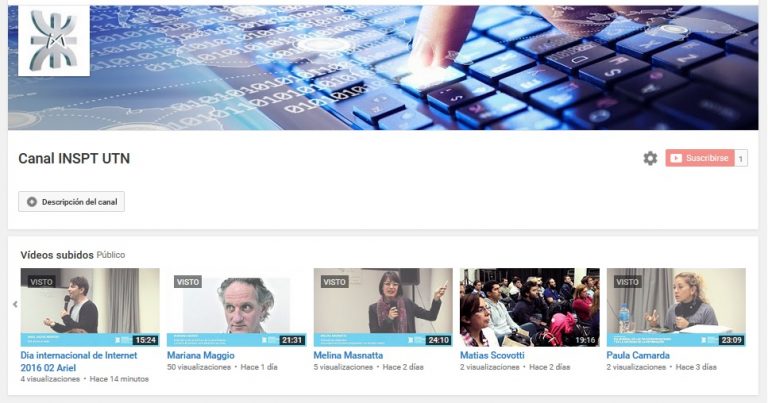Click the Mariana Maggio title link
The width and height of the screenshot is (768, 403).
click(201, 355)
